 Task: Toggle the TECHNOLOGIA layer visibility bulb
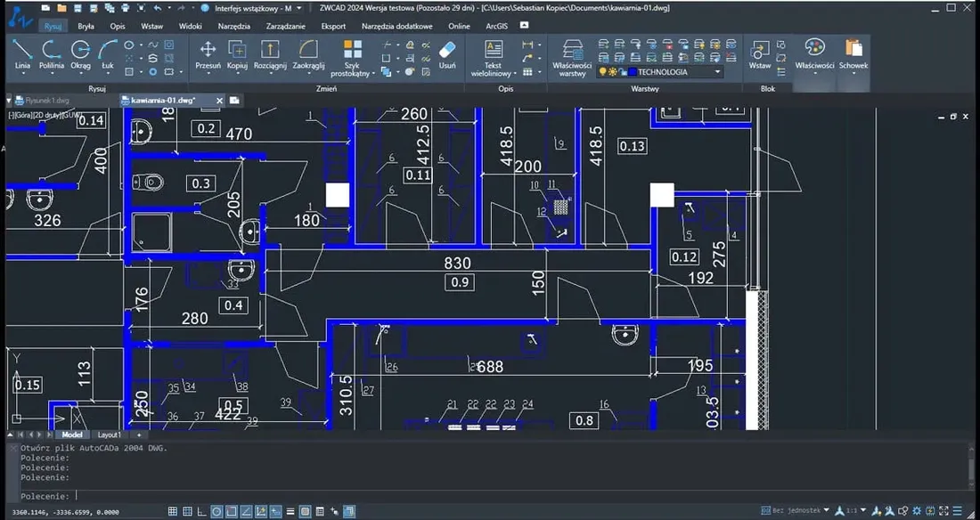pyautogui.click(x=603, y=70)
